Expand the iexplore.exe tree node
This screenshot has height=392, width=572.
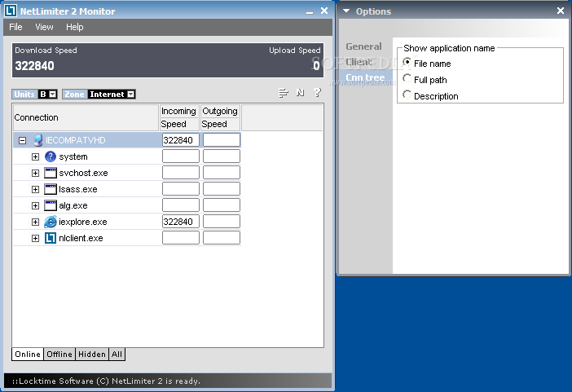point(35,222)
